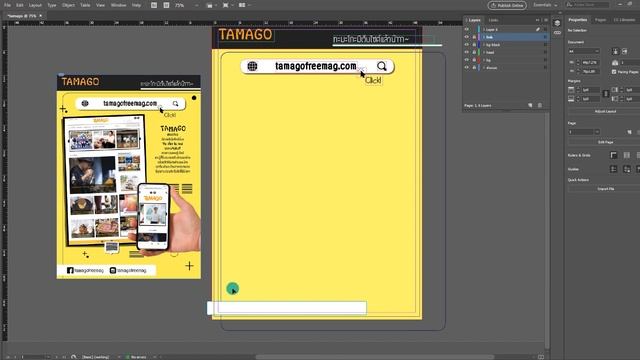Open the screen mode dropdown in the top bar
The width and height of the screenshot is (640, 360).
[x=227, y=5]
